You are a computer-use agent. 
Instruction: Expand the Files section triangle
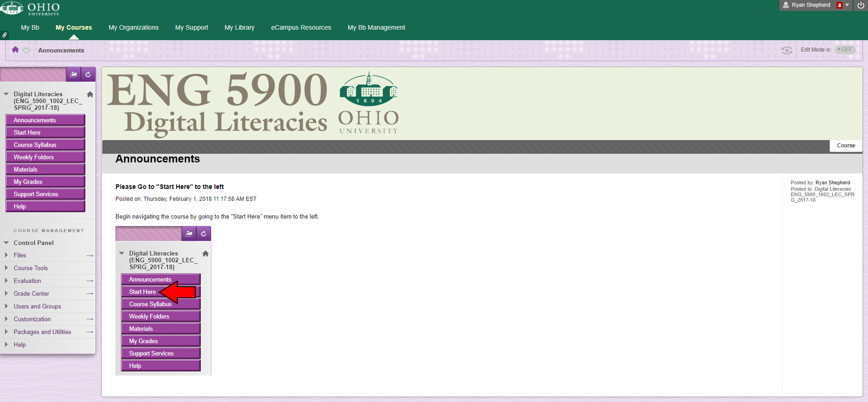6,255
